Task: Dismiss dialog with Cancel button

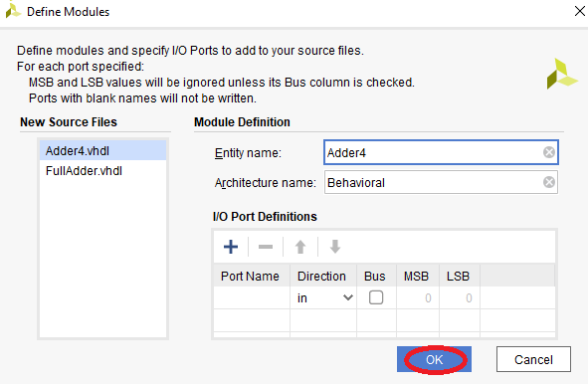Action: (x=533, y=359)
